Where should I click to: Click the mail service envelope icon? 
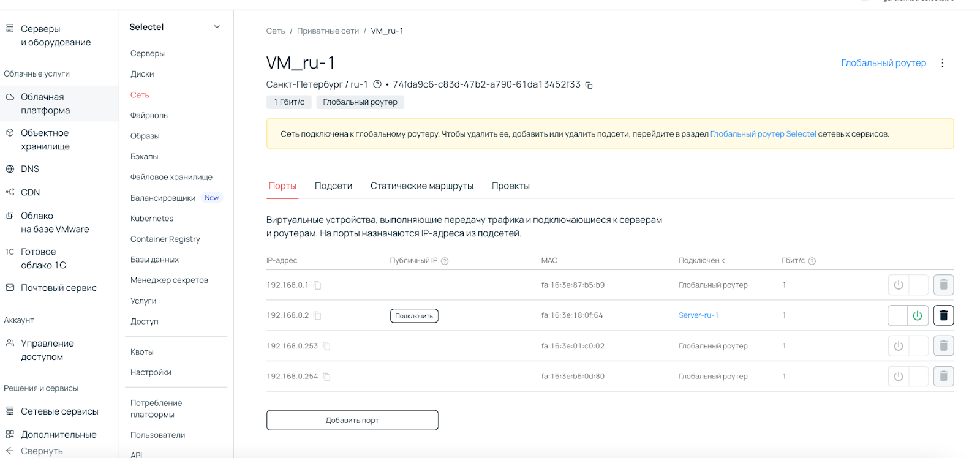pyautogui.click(x=10, y=288)
